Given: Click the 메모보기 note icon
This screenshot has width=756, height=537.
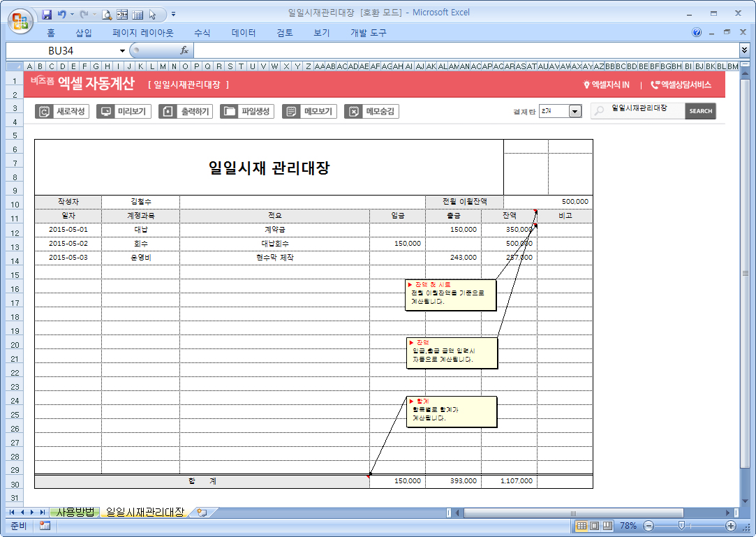Looking at the screenshot, I should (x=291, y=112).
